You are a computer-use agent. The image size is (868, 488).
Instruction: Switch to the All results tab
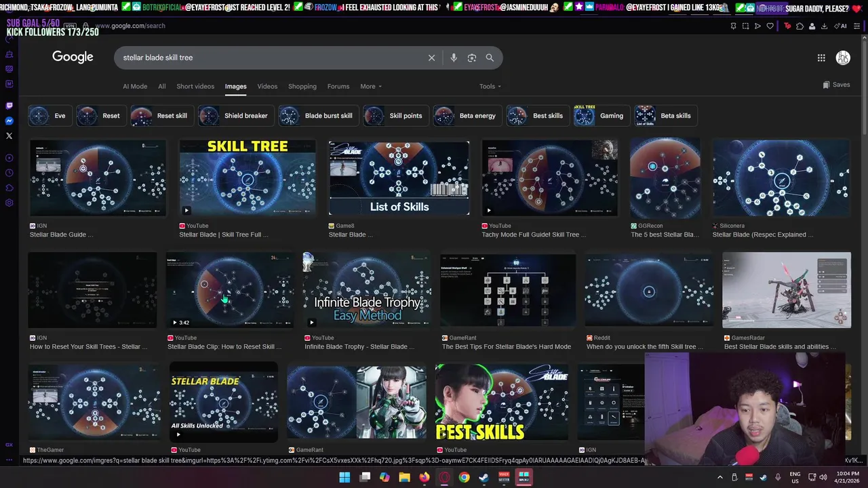161,86
